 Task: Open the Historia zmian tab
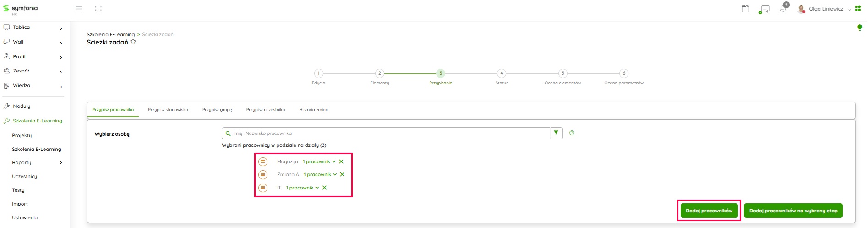click(x=313, y=110)
